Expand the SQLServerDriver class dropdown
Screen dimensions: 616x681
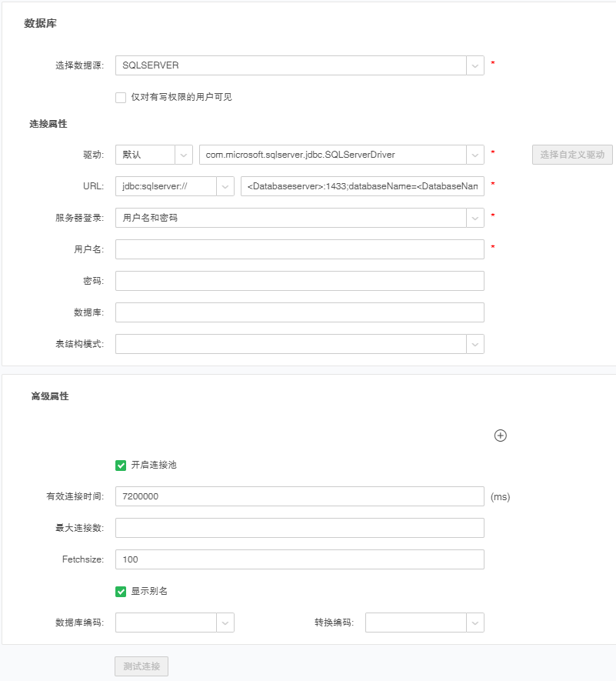tap(341, 155)
